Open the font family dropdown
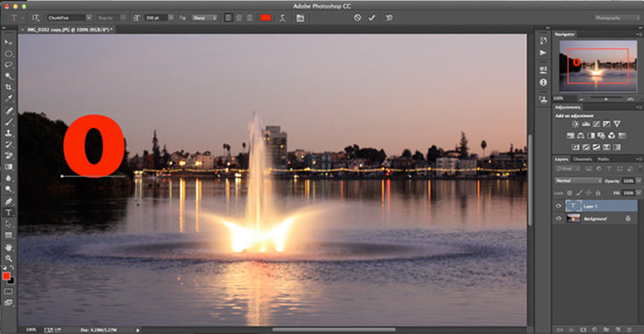 pos(89,18)
